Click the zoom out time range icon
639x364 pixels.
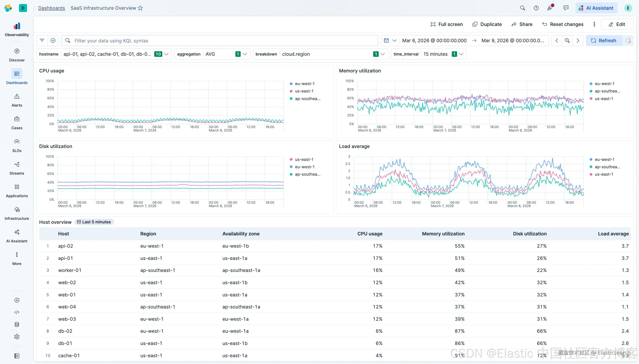click(567, 41)
